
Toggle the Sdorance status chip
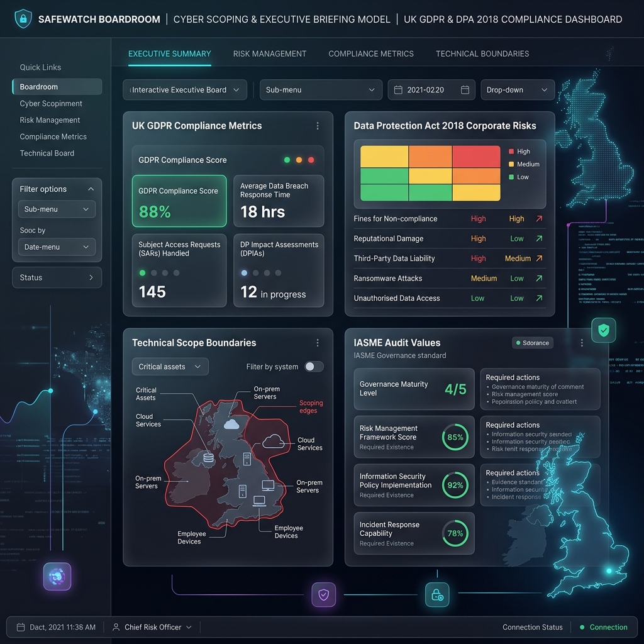pos(532,343)
